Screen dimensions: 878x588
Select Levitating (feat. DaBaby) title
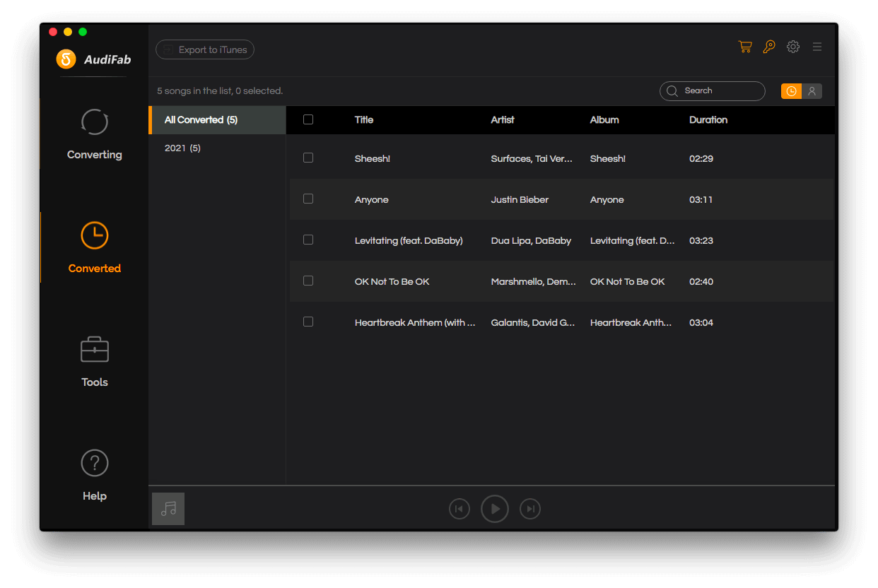pos(409,241)
